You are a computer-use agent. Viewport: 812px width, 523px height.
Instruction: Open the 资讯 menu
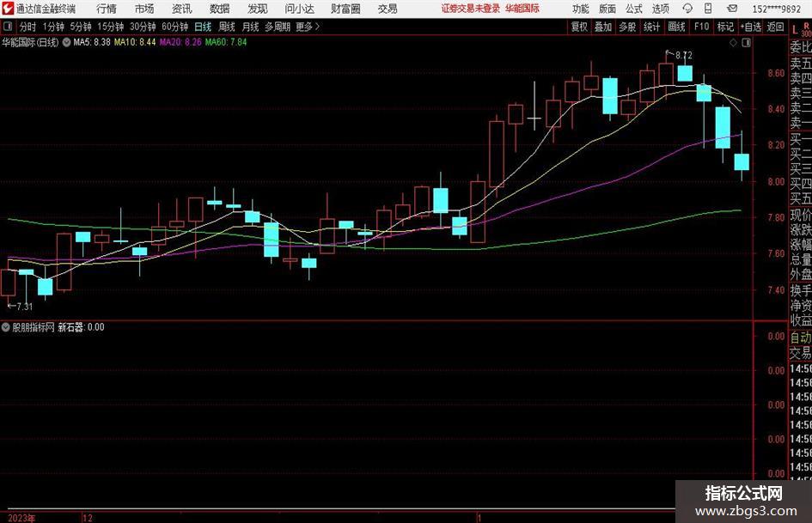click(182, 9)
